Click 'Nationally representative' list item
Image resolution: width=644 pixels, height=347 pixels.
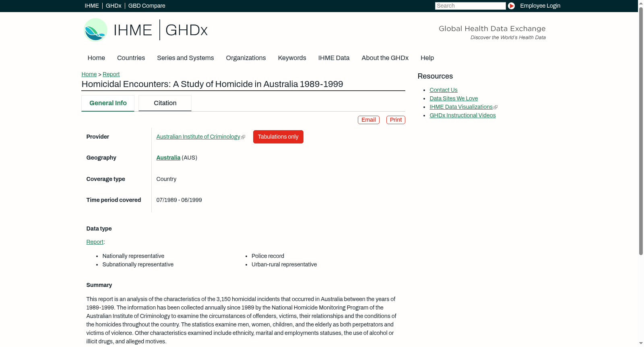(x=133, y=256)
